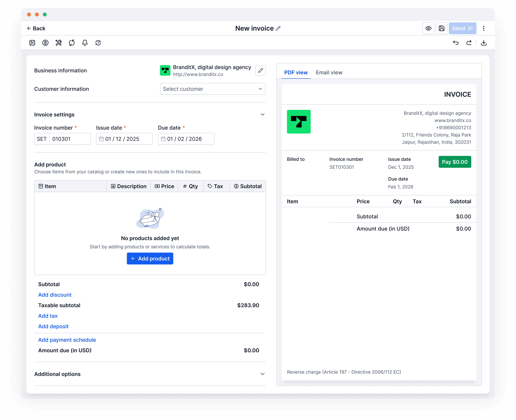516x420 pixels.
Task: Expand the Additional options section
Action: pyautogui.click(x=262, y=374)
